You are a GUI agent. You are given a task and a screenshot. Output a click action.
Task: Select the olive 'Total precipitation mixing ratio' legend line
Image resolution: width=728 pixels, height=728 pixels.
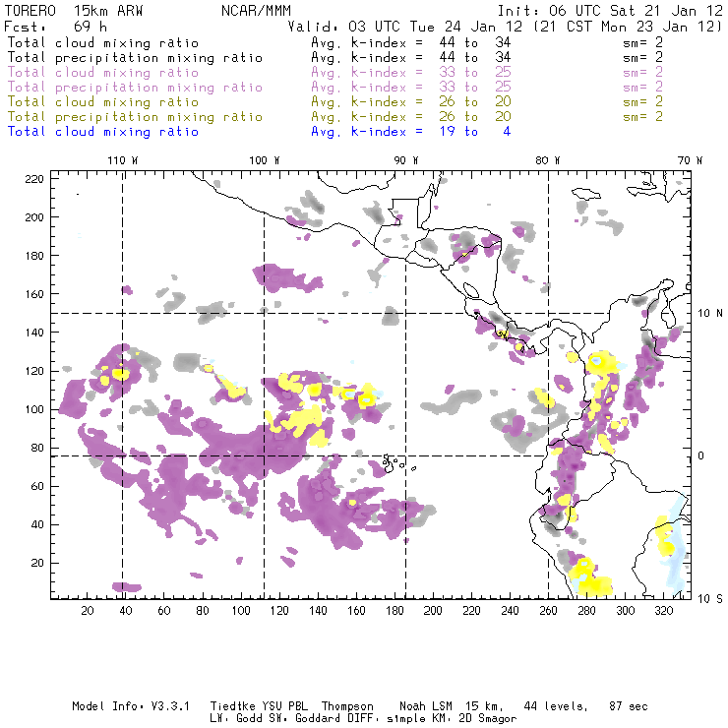point(135,117)
